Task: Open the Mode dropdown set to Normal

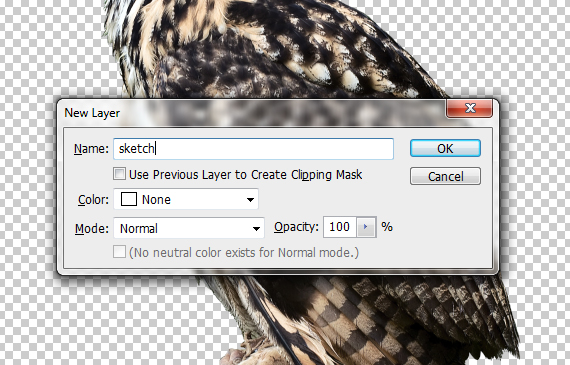Action: (189, 228)
